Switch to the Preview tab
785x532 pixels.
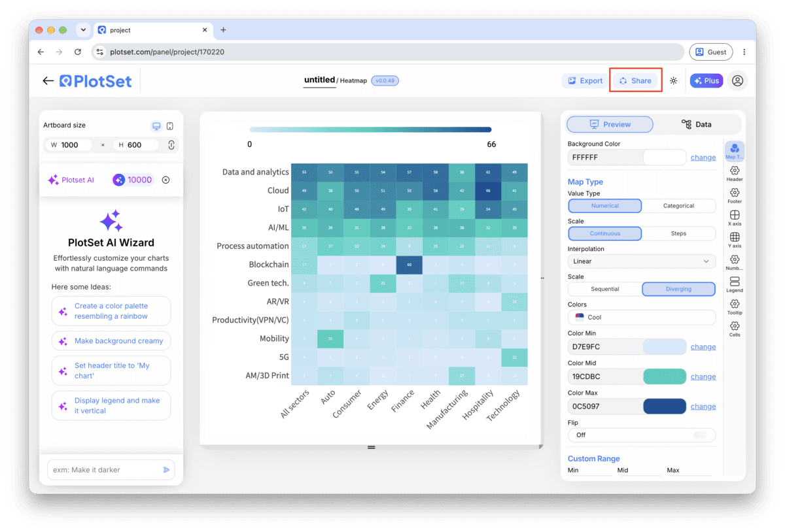coord(610,124)
